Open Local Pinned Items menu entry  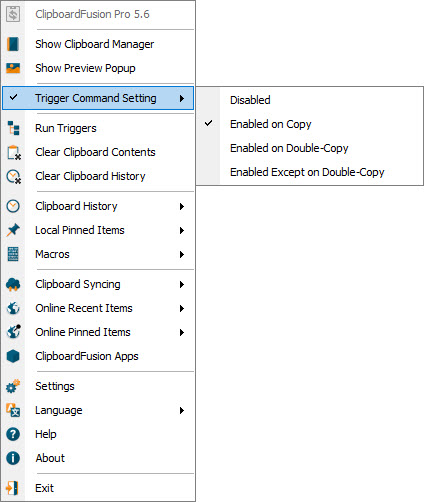(x=98, y=230)
